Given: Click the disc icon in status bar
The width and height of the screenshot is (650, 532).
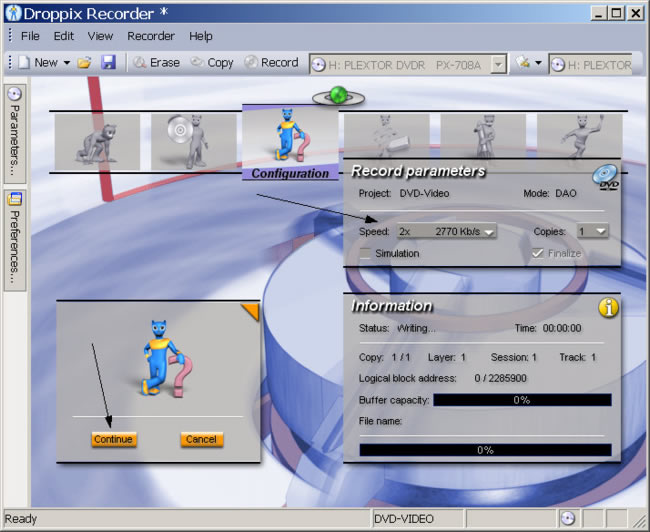Looking at the screenshot, I should (x=568, y=519).
